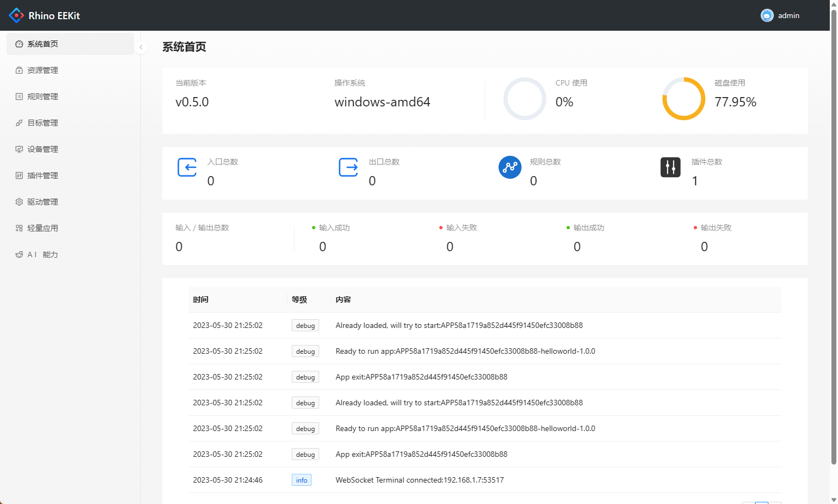Screen dimensions: 838x504
Task: Click the 驱动管理 gear icon
Action: tap(19, 202)
